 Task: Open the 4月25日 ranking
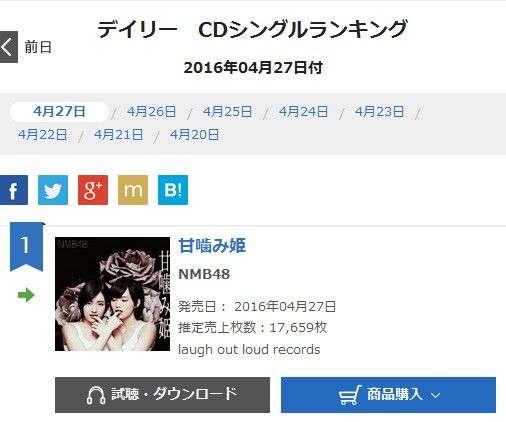coord(228,112)
